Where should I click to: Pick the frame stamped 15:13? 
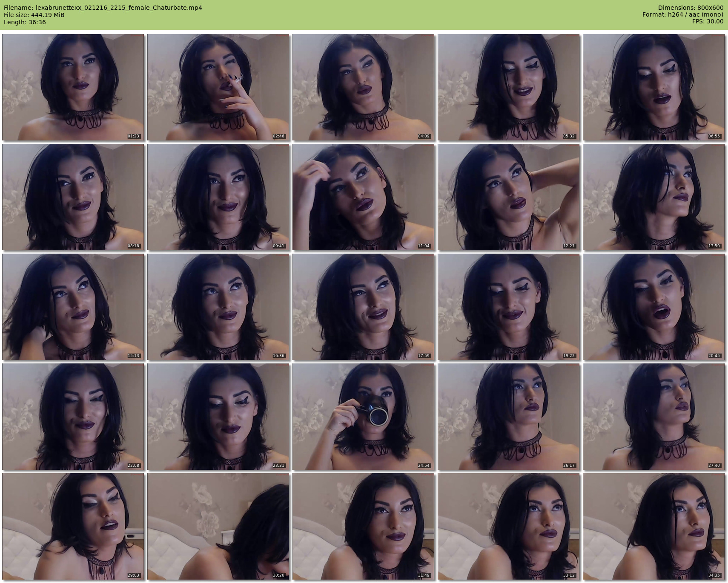pos(73,307)
